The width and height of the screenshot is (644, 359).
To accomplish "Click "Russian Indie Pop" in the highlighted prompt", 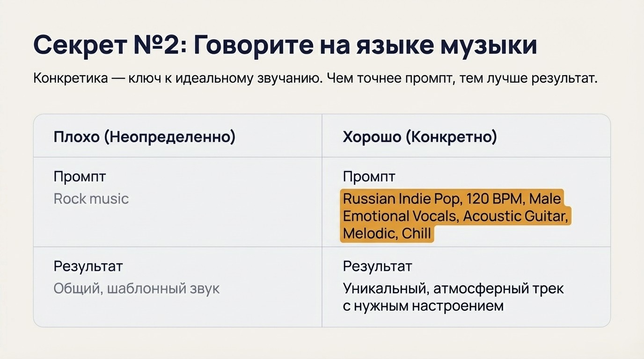I will (402, 199).
